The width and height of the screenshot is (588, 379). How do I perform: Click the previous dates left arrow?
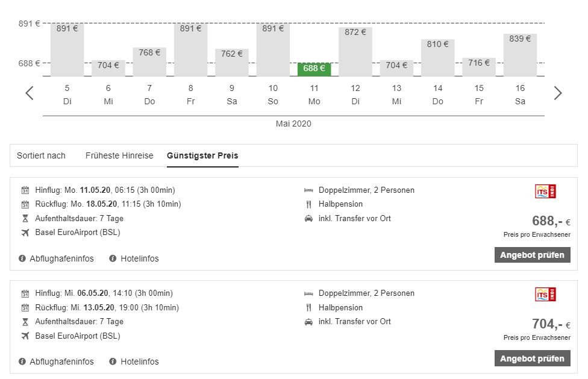pos(30,93)
